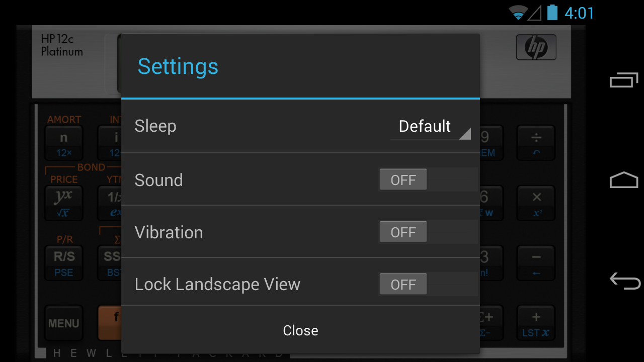Image resolution: width=644 pixels, height=362 pixels.
Task: Tap the Android home navigation icon
Action: click(x=624, y=180)
